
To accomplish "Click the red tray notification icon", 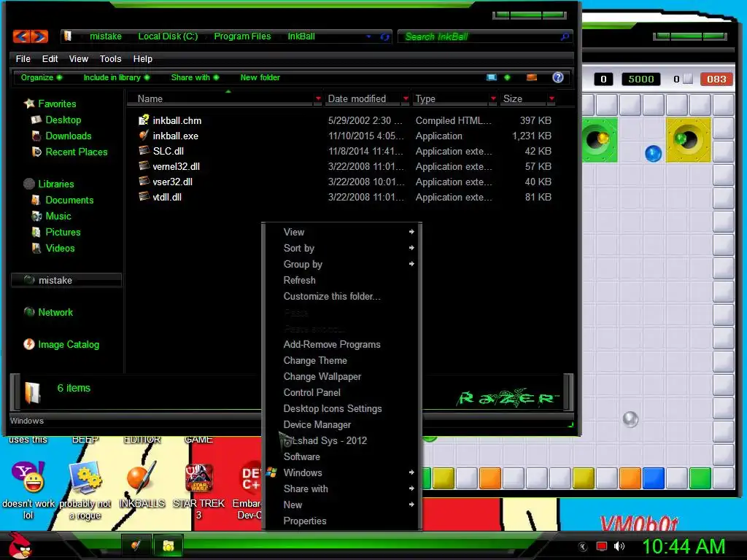I will tap(602, 546).
